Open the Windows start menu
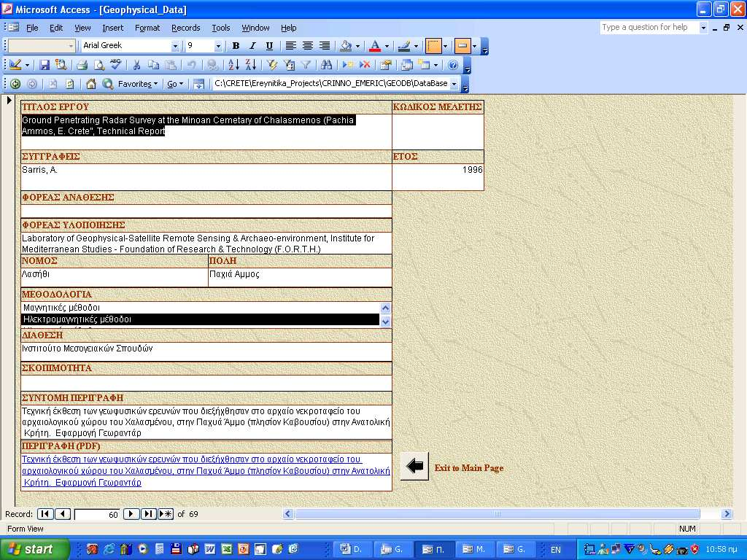The height and width of the screenshot is (560, 747). coord(34,549)
